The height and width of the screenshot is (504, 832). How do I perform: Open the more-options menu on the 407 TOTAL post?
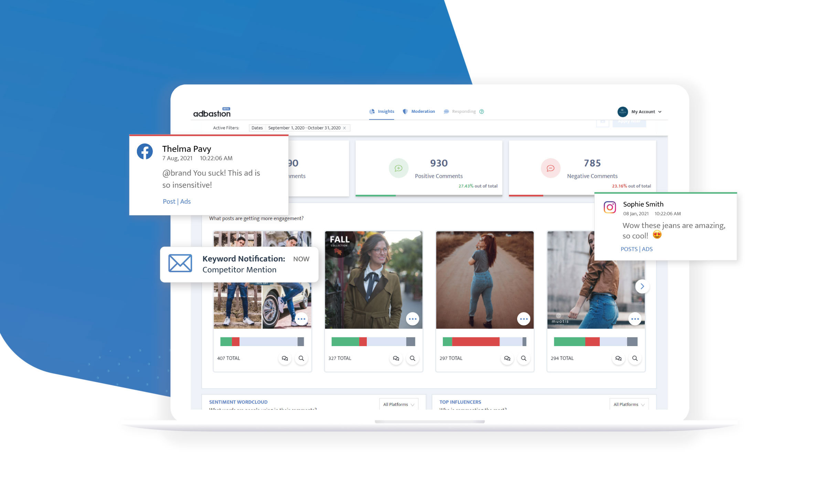[x=301, y=319]
